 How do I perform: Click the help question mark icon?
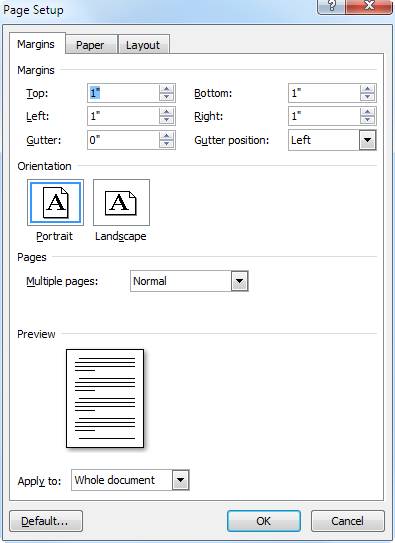331,6
